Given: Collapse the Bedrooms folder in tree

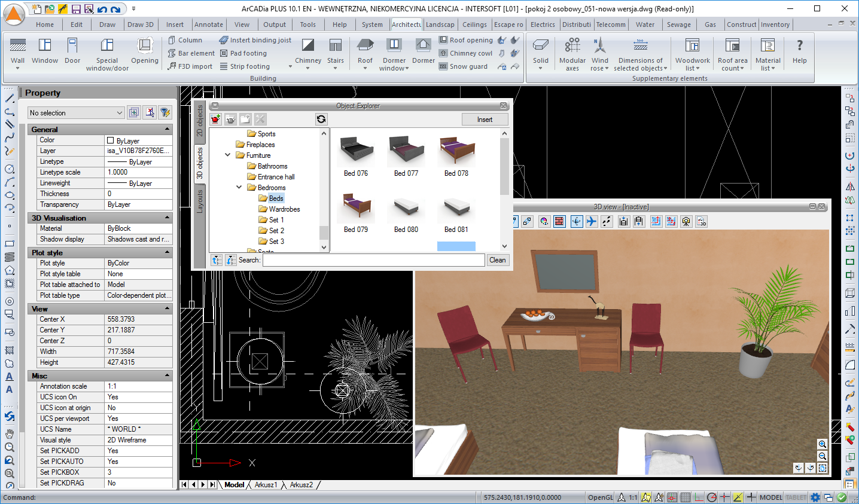Looking at the screenshot, I should click(239, 188).
